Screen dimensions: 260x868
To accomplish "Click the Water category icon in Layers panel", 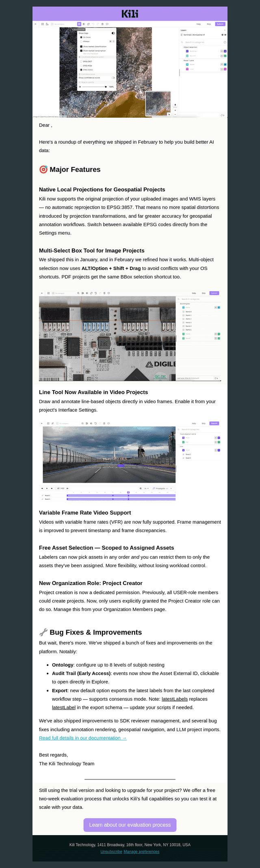I will tap(187, 64).
